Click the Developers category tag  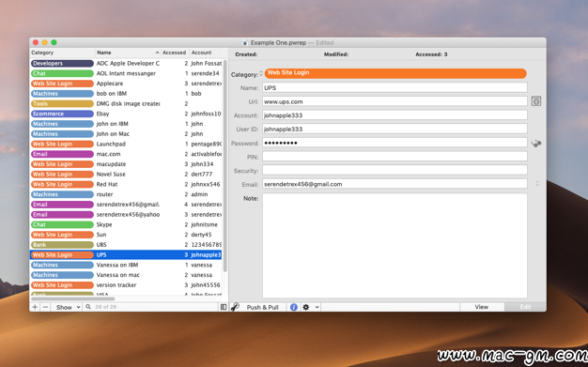(x=62, y=63)
